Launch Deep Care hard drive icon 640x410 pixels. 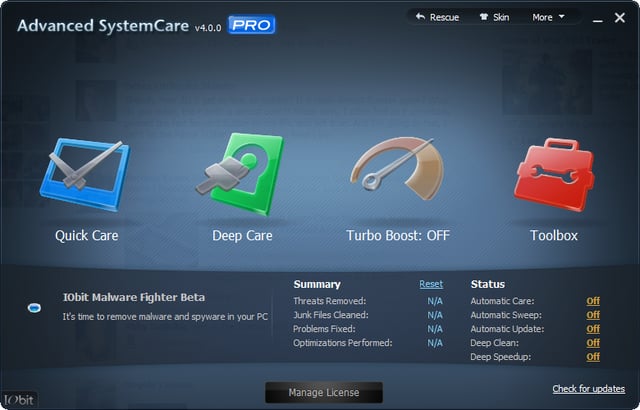click(240, 173)
